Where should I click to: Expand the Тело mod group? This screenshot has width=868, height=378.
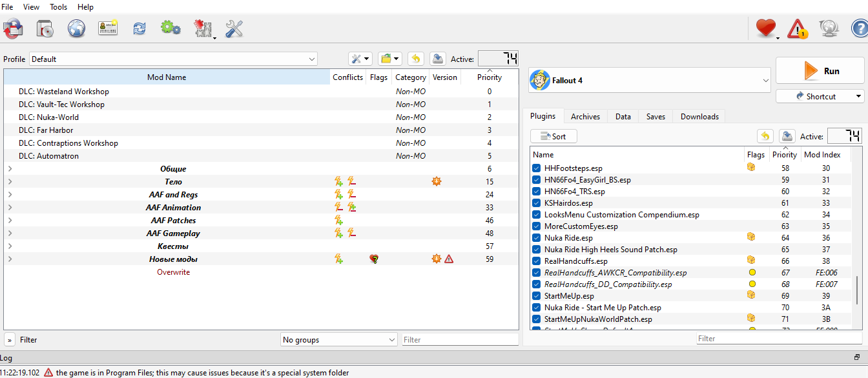(10, 181)
